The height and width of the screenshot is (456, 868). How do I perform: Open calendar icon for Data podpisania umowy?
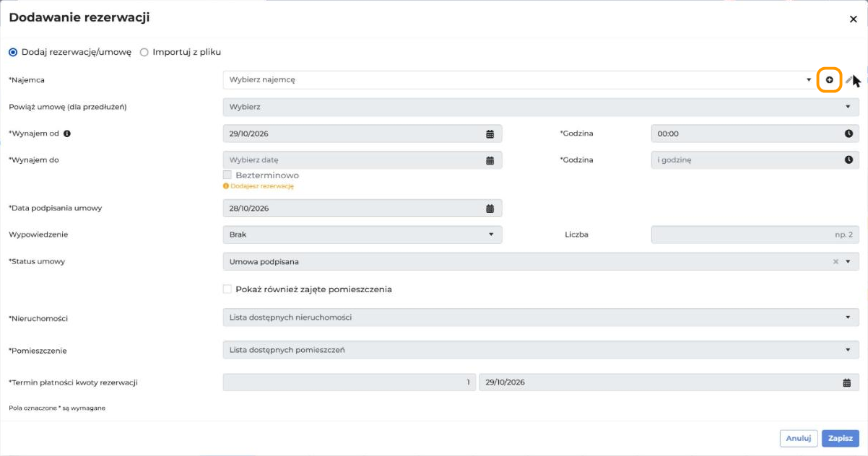pos(490,209)
